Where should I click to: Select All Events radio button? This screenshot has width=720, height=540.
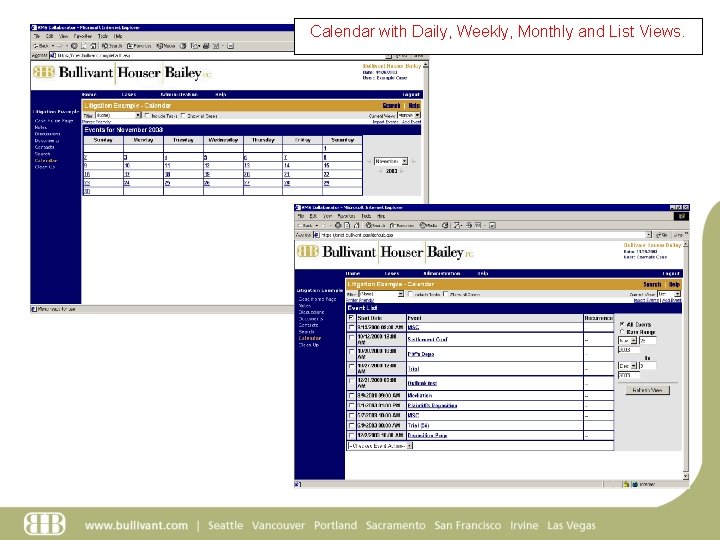point(622,324)
